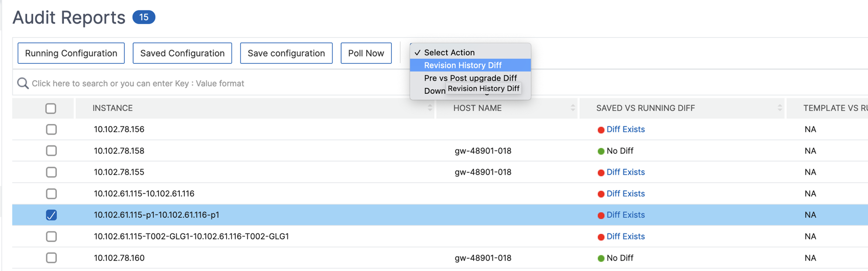Toggle the select-all header checkbox

pyautogui.click(x=51, y=108)
